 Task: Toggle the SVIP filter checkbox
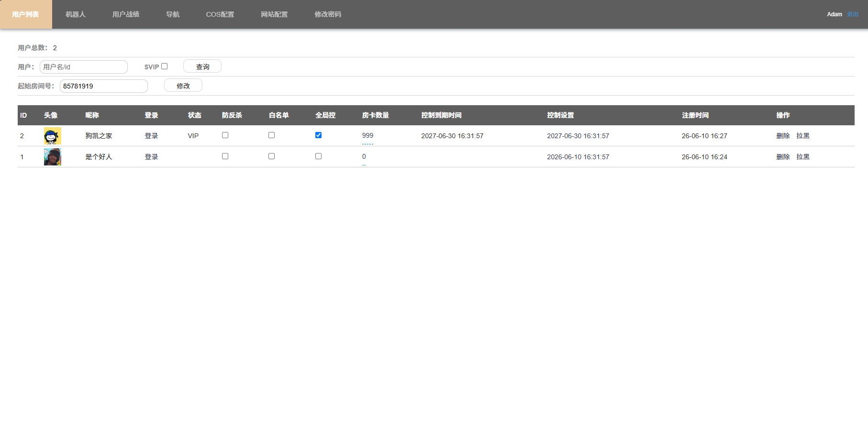click(165, 66)
